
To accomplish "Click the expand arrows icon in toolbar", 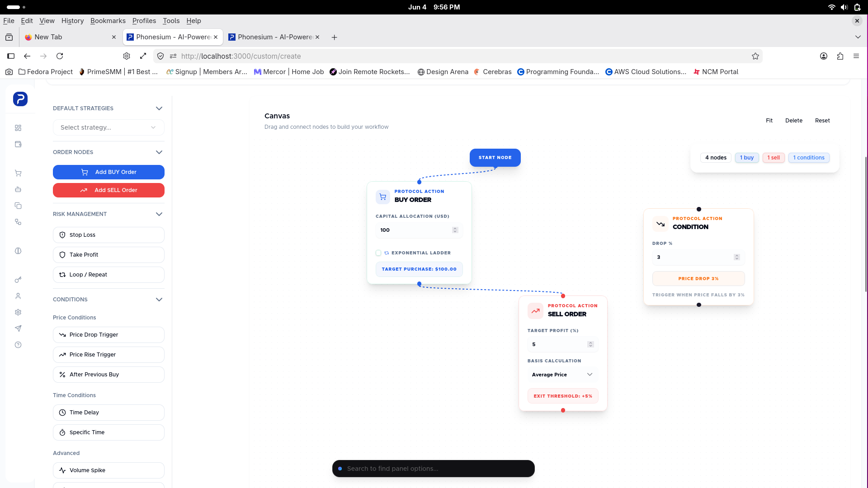I will [x=143, y=56].
